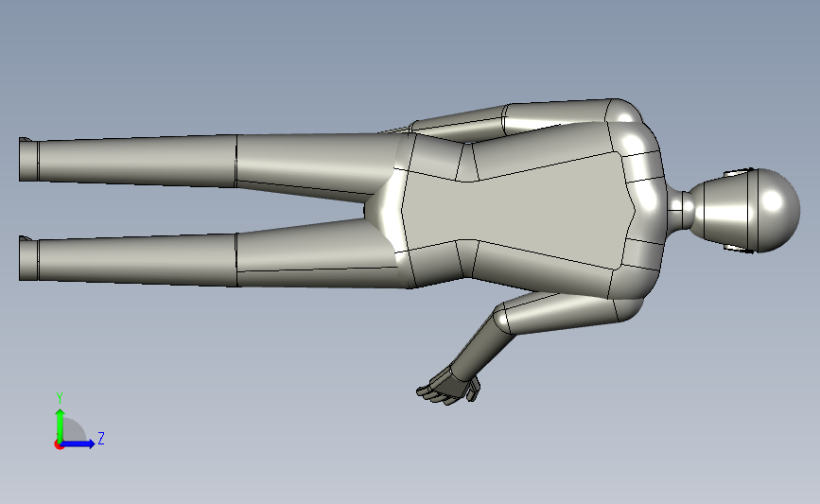This screenshot has width=820, height=504.
Task: Click the green Y axis arrow of triad
Action: coord(60,425)
